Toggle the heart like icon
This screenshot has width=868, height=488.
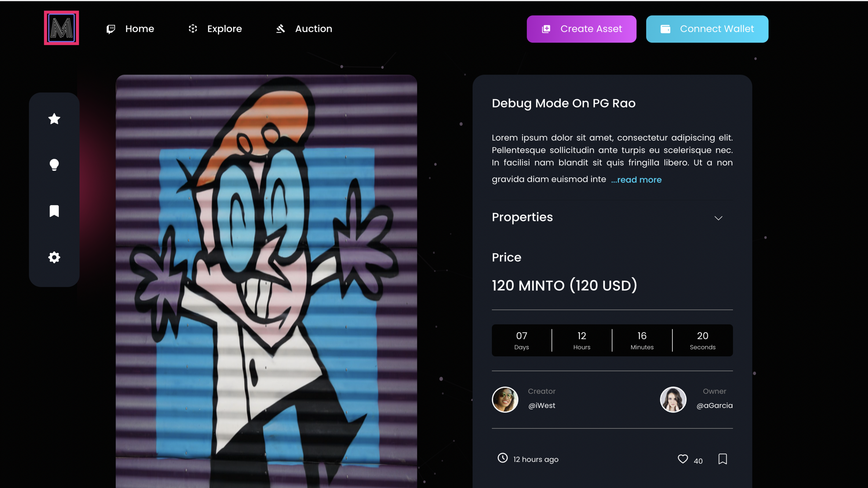[x=683, y=459]
